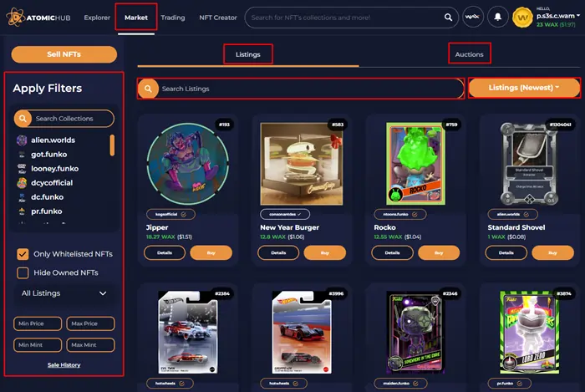Click the Search Collections magnifier icon

pyautogui.click(x=23, y=119)
